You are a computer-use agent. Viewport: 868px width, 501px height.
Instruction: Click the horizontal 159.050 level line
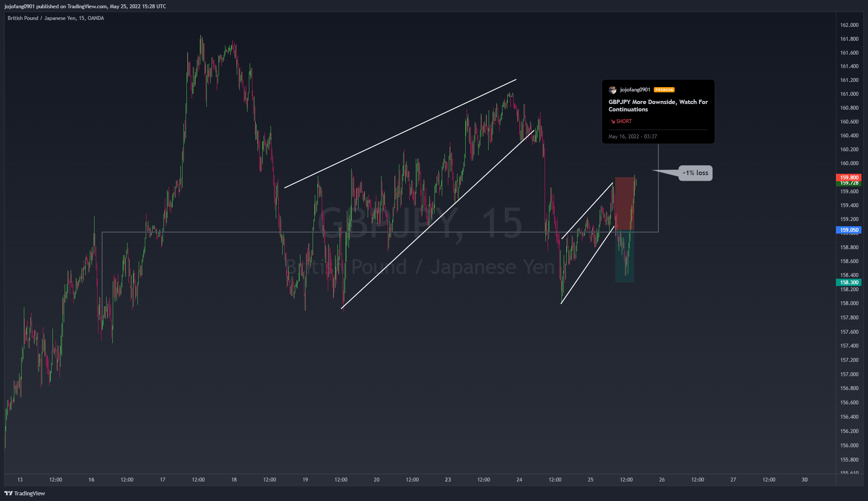tap(380, 232)
